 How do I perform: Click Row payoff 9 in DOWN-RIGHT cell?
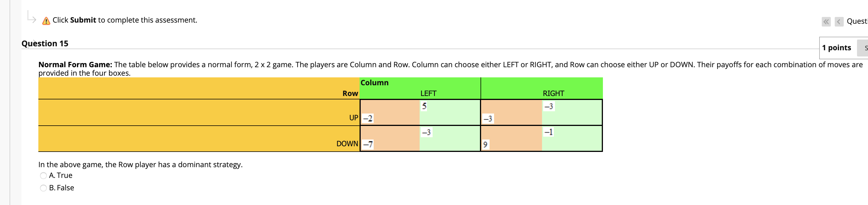coord(485,145)
